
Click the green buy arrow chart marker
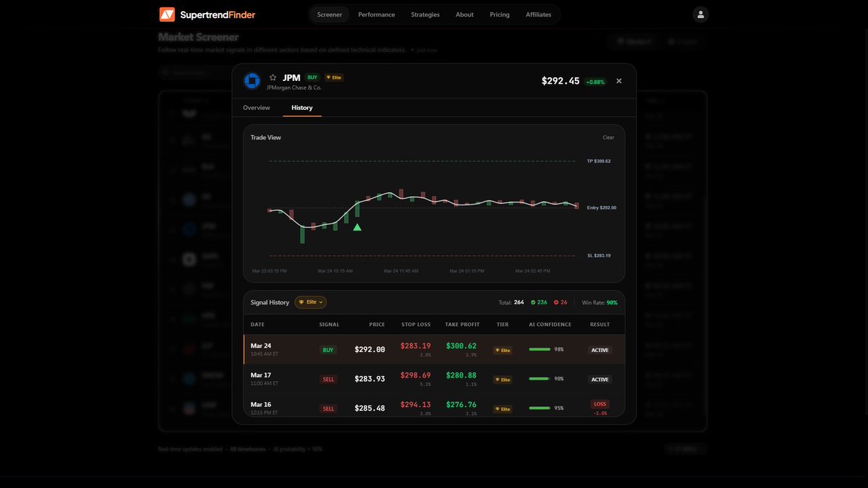coord(357,227)
